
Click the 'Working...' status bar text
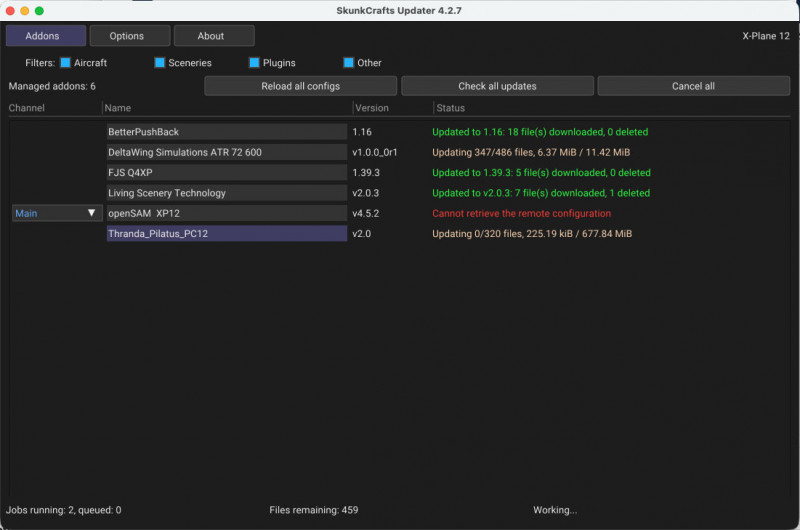point(555,510)
